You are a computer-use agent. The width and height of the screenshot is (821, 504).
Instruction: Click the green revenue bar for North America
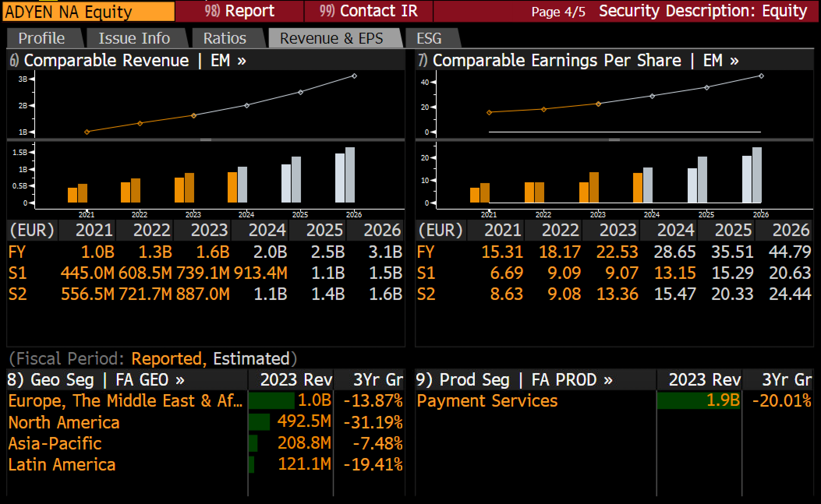click(259, 422)
